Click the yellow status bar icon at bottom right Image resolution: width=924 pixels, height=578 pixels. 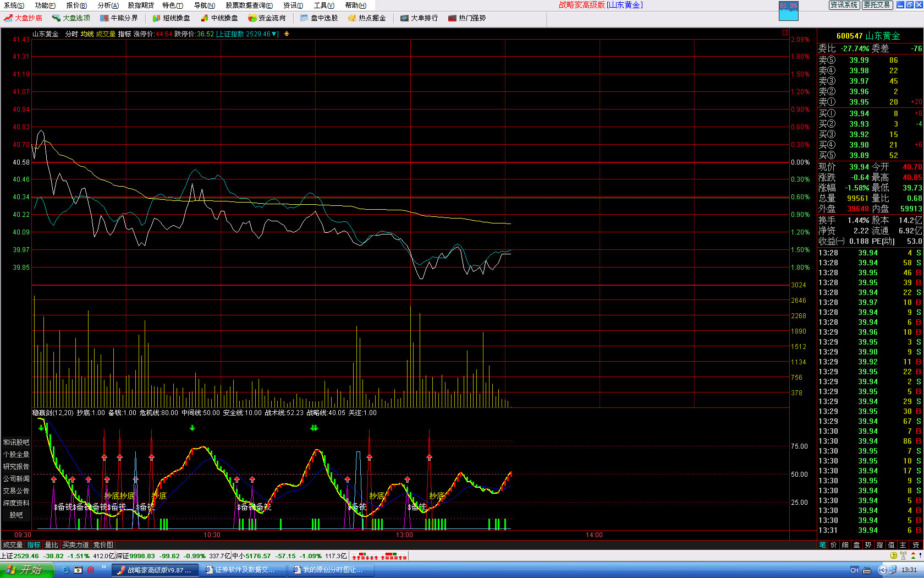click(894, 556)
